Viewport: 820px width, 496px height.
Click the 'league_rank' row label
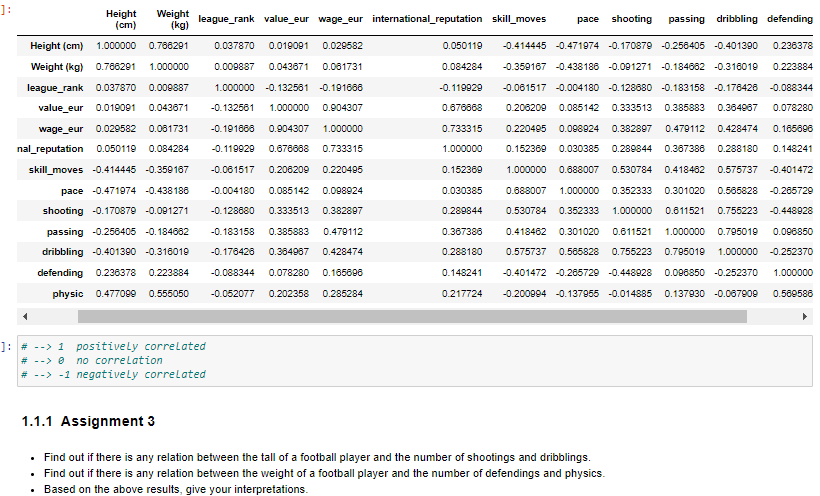[x=55, y=88]
